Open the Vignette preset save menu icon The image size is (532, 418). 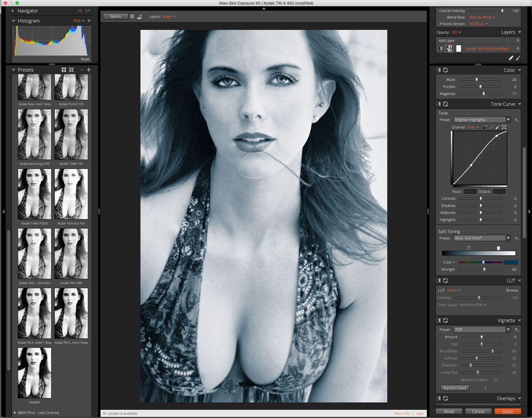[x=517, y=330]
